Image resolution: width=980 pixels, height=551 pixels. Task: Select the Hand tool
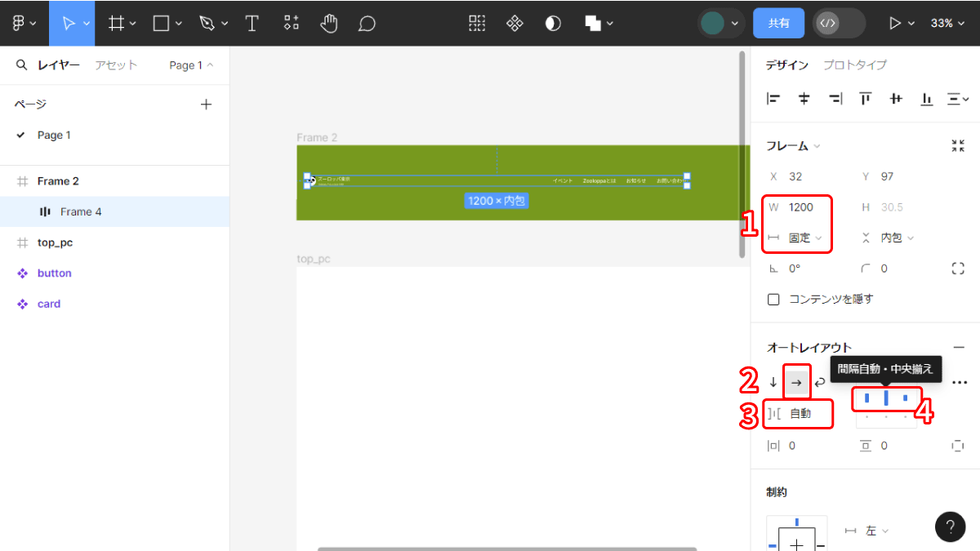[329, 23]
